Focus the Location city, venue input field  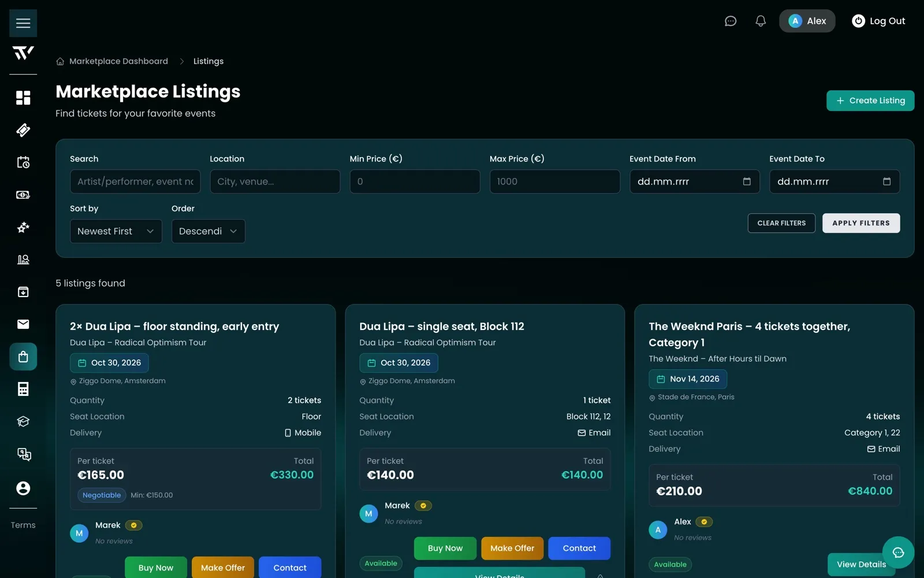275,181
